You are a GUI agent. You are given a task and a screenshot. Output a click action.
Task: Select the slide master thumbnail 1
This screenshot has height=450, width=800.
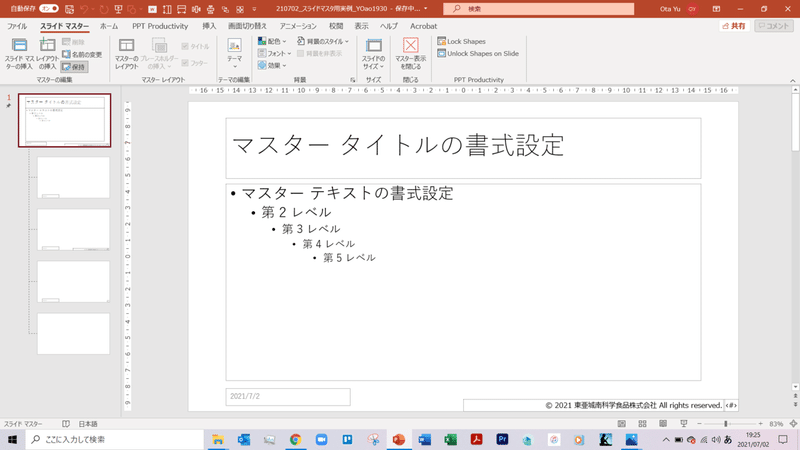[x=65, y=120]
